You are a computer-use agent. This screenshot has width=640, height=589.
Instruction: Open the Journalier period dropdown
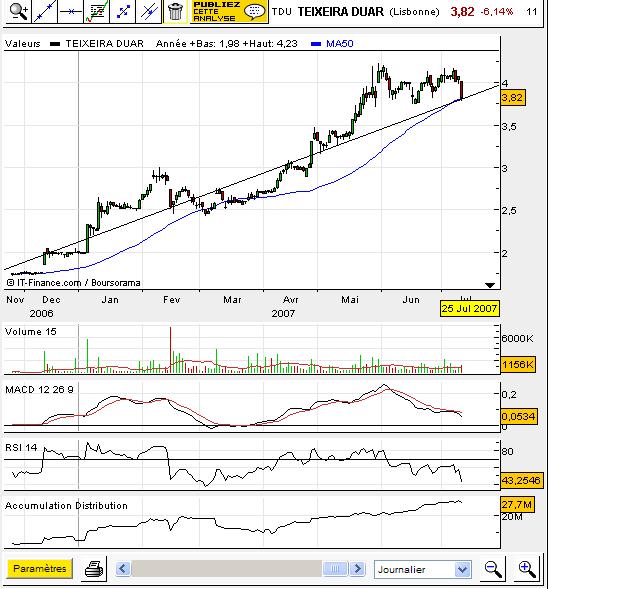(x=421, y=569)
